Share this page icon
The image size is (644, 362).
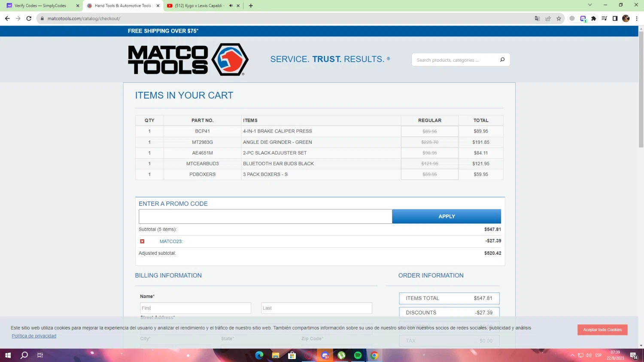548,18
